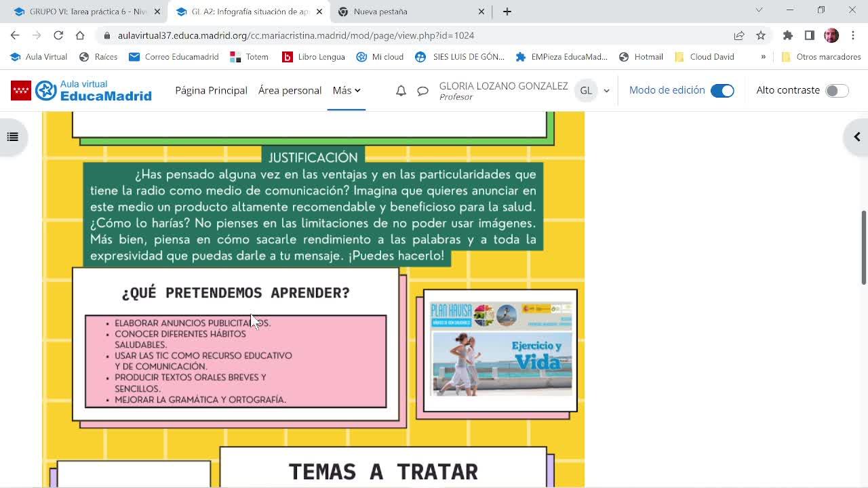
Task: Click the page vertical scrollbar
Action: [863, 247]
